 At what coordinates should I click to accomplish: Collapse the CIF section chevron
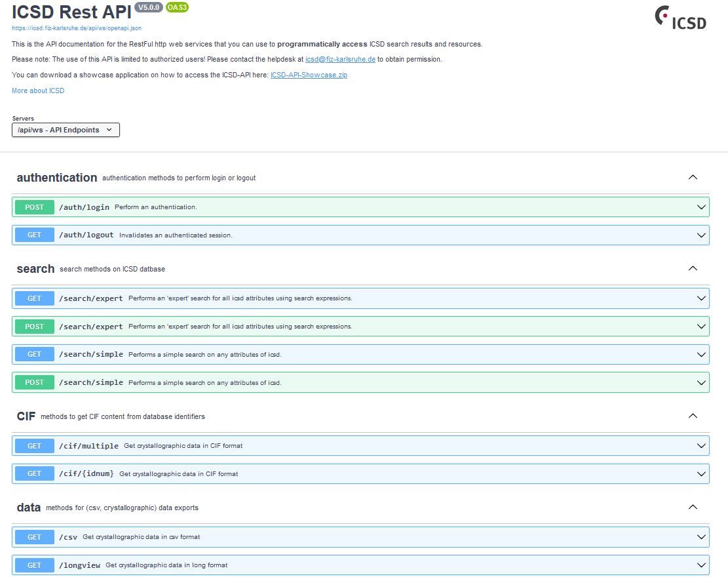[x=693, y=416]
